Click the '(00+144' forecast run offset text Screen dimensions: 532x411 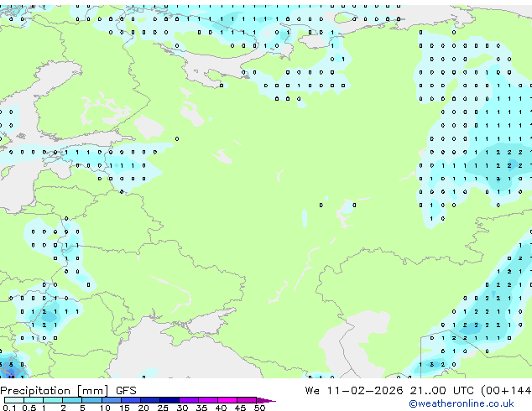click(x=506, y=391)
